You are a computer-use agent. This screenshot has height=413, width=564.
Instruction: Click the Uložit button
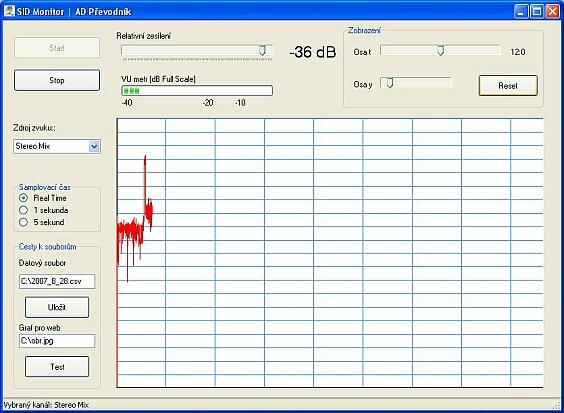pos(57,307)
